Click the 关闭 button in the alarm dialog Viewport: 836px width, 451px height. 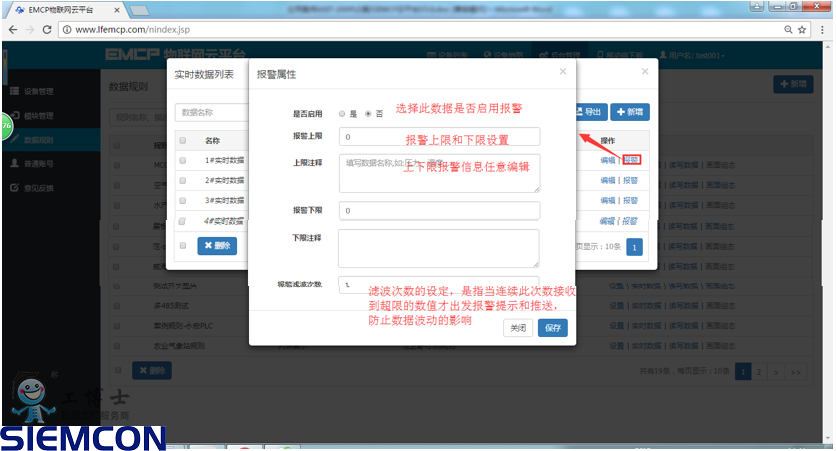pos(518,328)
